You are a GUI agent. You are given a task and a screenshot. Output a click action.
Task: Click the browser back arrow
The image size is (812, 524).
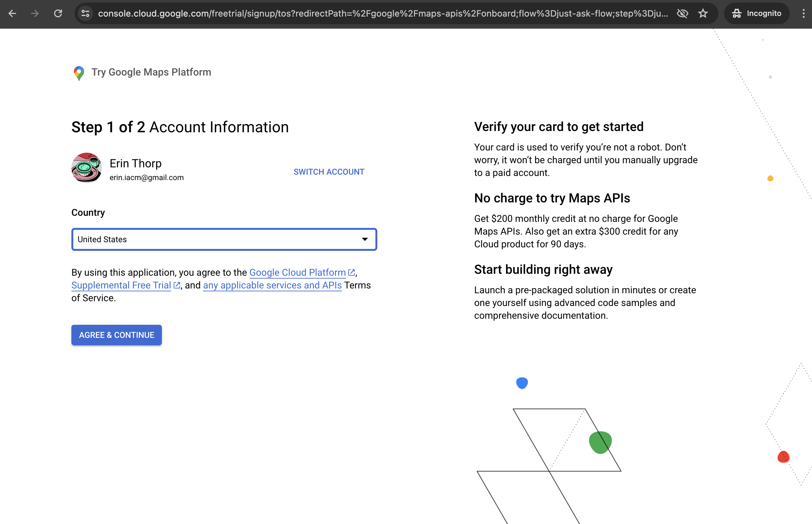coord(12,14)
